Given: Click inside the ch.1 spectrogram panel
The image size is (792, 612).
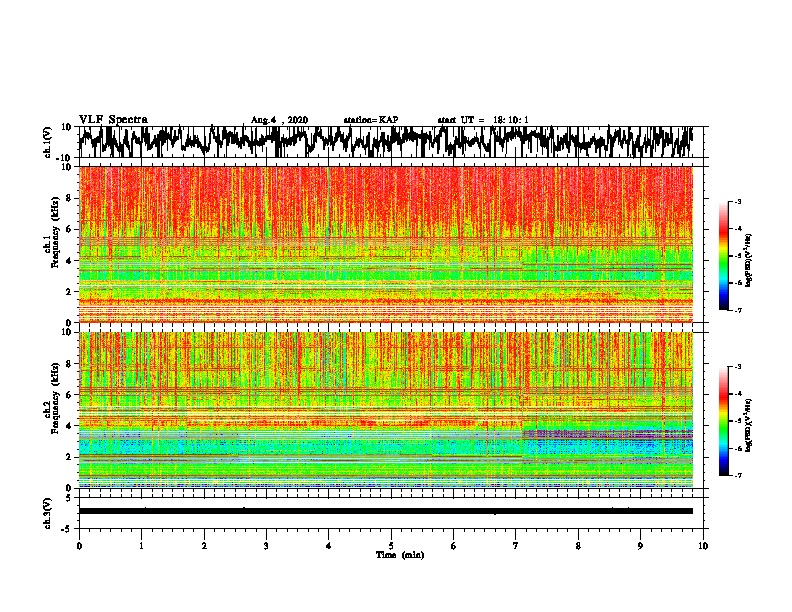Looking at the screenshot, I should (386, 244).
